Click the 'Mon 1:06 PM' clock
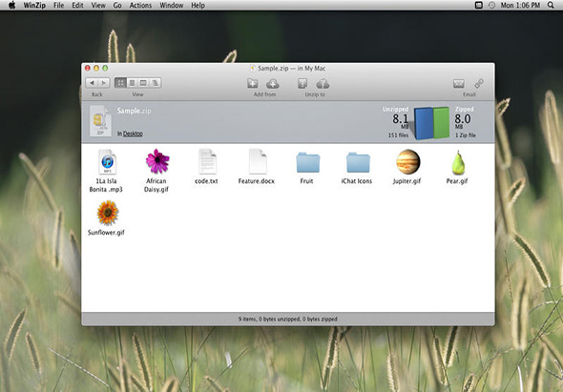 pos(520,5)
